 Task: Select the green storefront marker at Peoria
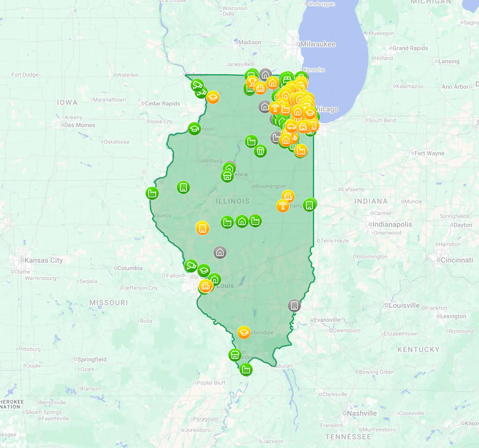(x=227, y=176)
